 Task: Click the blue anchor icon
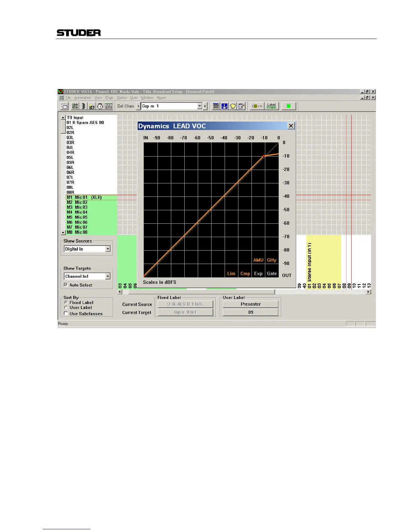coord(224,106)
